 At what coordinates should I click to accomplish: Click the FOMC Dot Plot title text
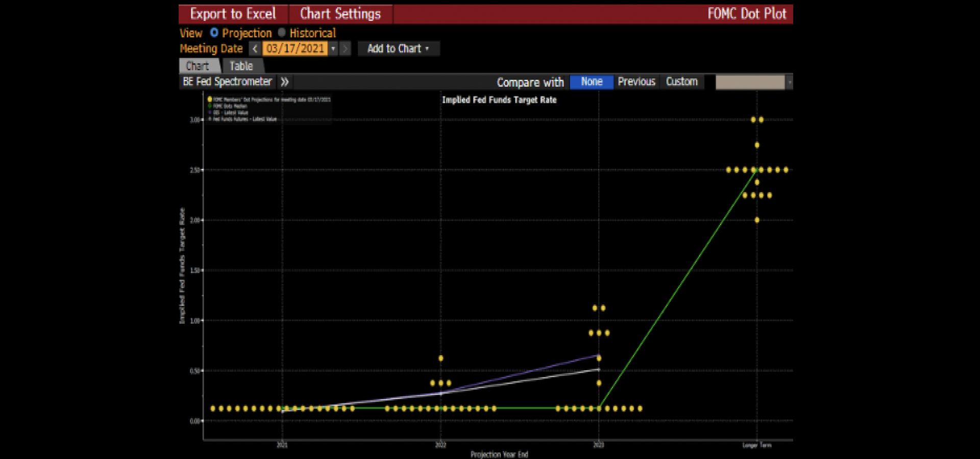[x=747, y=14]
